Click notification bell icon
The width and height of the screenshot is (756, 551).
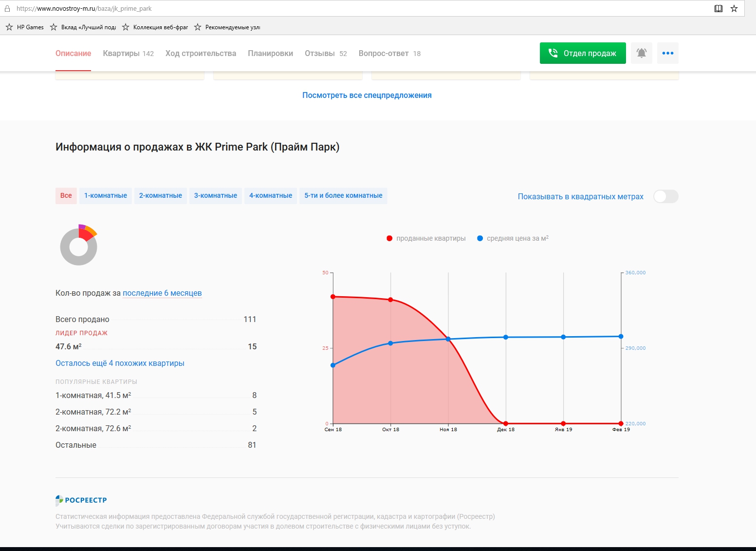pos(642,53)
